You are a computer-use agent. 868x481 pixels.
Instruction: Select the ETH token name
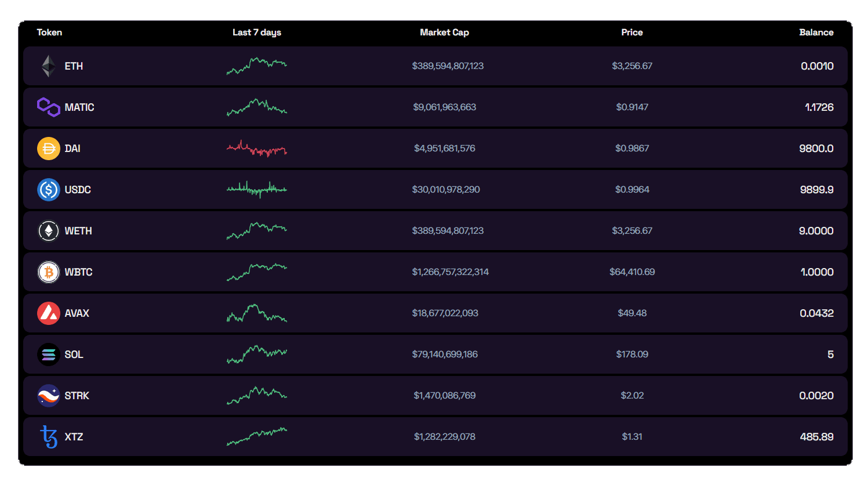pos(74,66)
